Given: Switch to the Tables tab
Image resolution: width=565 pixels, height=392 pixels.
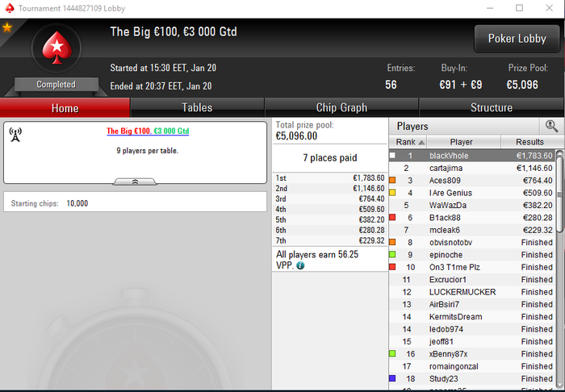Looking at the screenshot, I should (197, 107).
